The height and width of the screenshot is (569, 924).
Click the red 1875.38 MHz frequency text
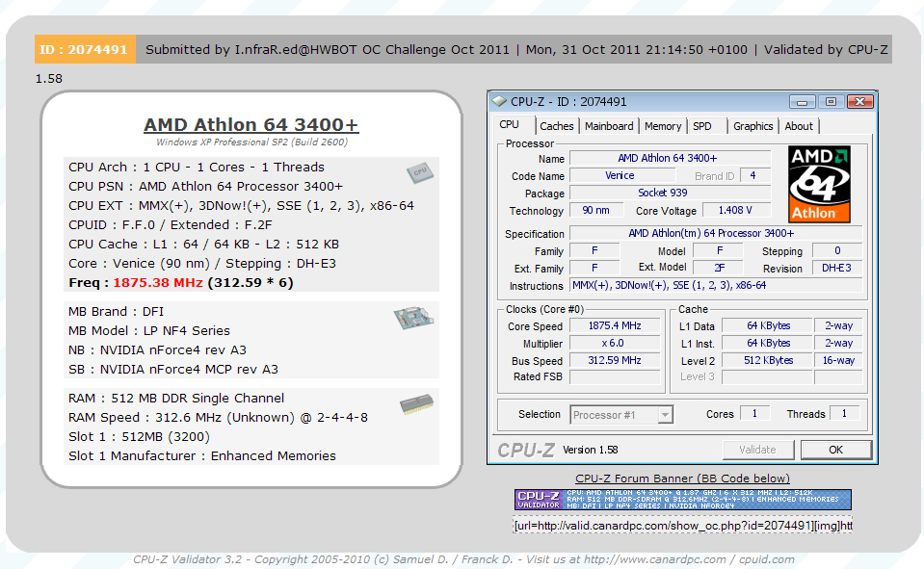(158, 282)
